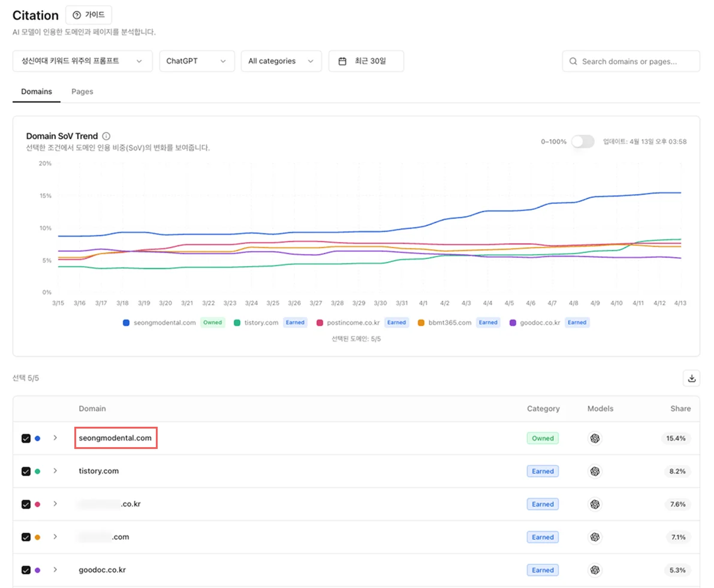
Task: Uncheck the goodoc.co.kr row checkbox
Action: 26,570
